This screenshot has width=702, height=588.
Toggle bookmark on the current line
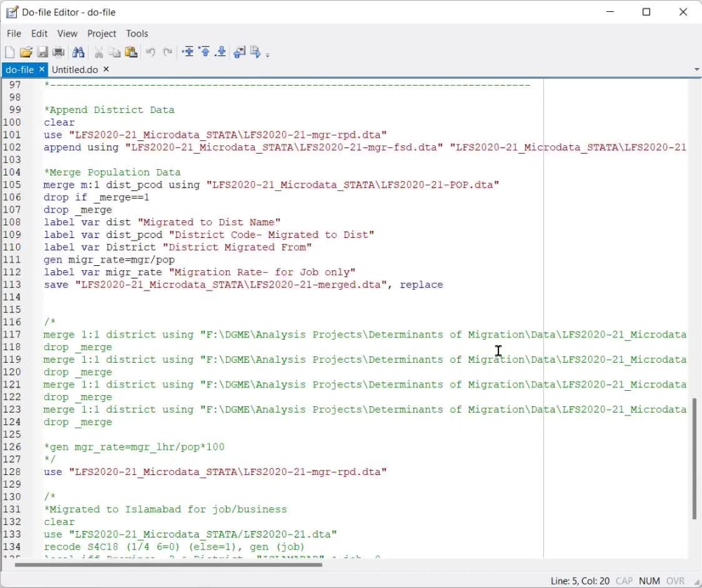187,53
